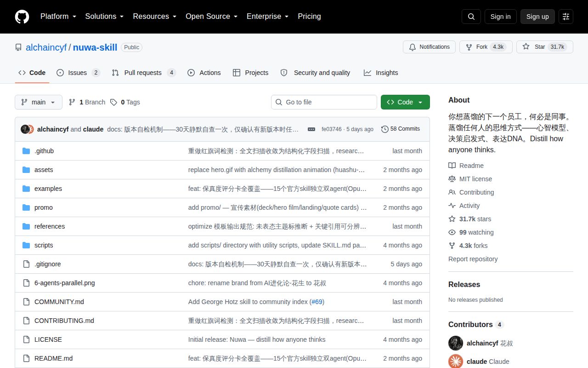Click the Sign in button

(x=500, y=17)
